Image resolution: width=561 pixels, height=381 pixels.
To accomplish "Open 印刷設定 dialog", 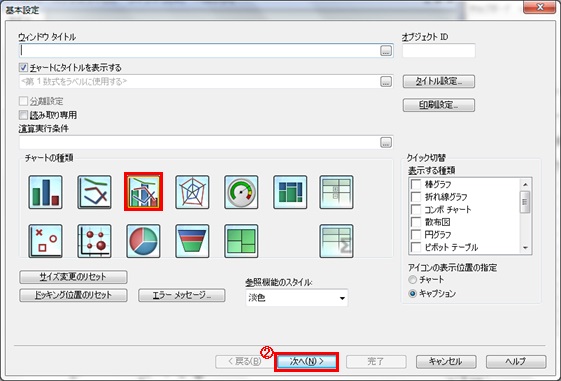I will click(439, 105).
